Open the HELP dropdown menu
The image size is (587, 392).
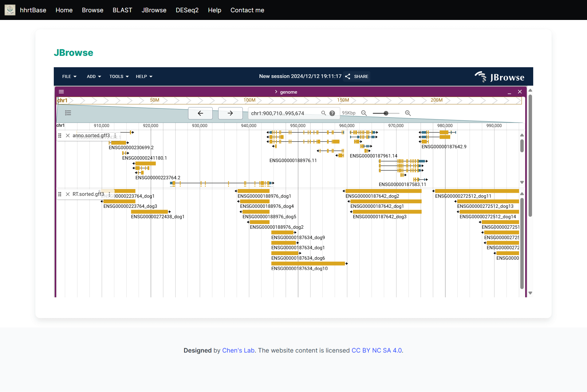click(x=144, y=76)
